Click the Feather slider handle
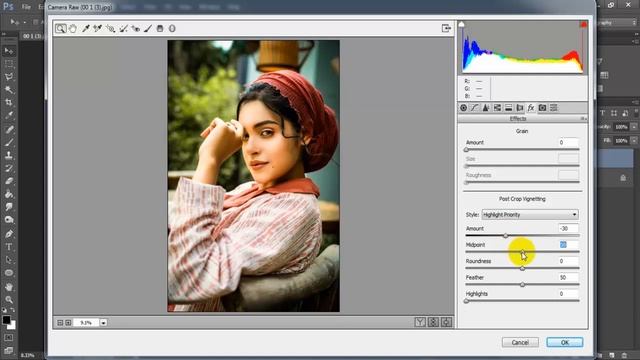The width and height of the screenshot is (640, 360). (x=522, y=284)
